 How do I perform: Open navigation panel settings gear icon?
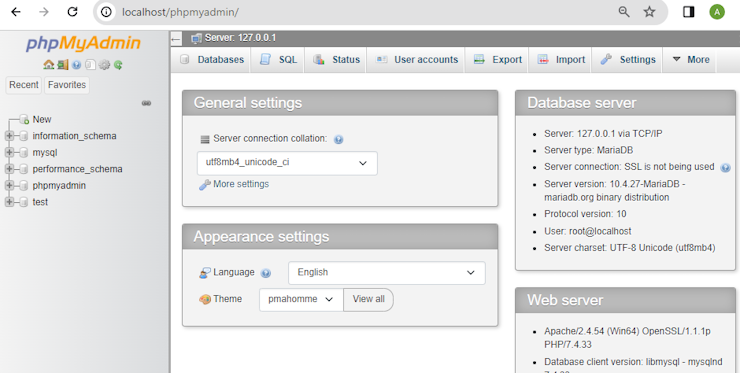[x=104, y=65]
